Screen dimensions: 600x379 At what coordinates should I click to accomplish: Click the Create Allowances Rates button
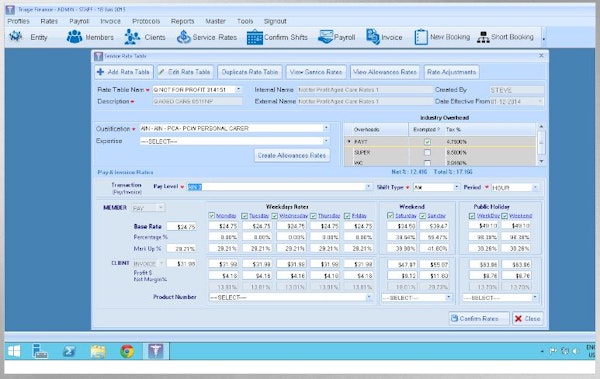tap(292, 155)
